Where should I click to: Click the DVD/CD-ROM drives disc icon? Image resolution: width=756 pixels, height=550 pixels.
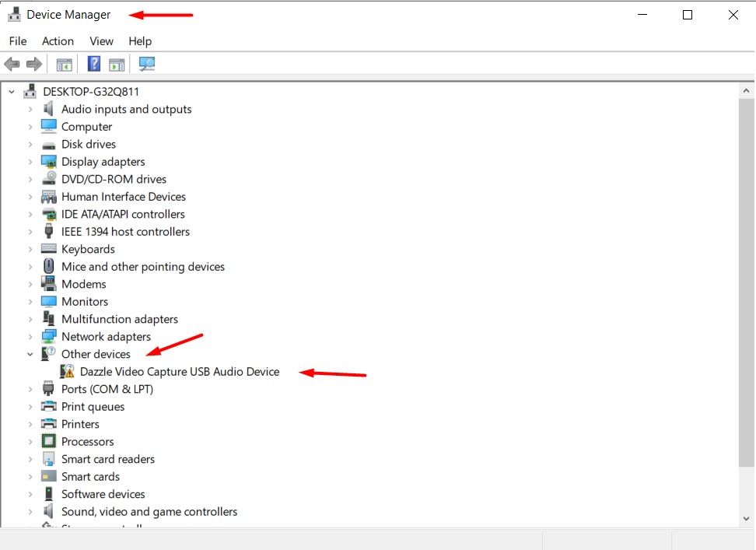49,179
